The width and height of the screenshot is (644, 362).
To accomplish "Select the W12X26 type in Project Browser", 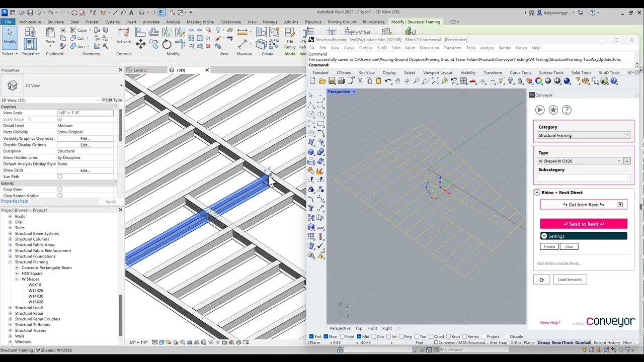I will coord(36,291).
